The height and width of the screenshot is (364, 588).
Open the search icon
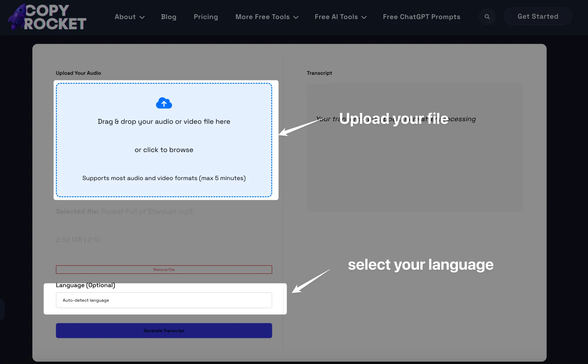(487, 17)
